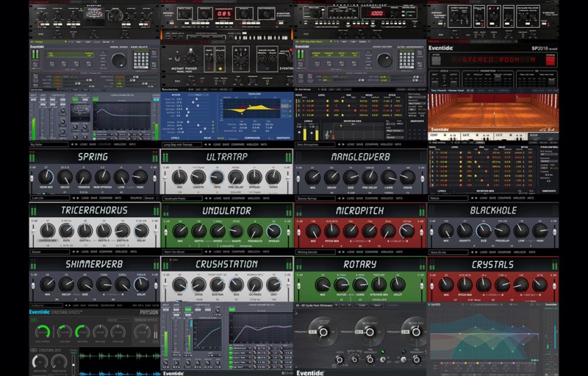Screen dimensions: 588x376
Task: Click the GRAVITY knob on Blackhole
Action: [465, 230]
